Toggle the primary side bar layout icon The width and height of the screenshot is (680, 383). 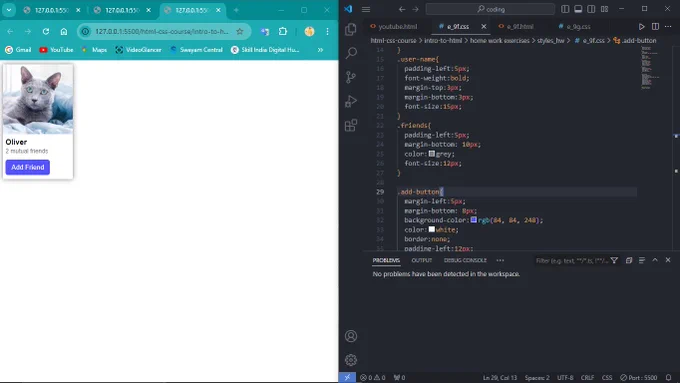pos(565,9)
